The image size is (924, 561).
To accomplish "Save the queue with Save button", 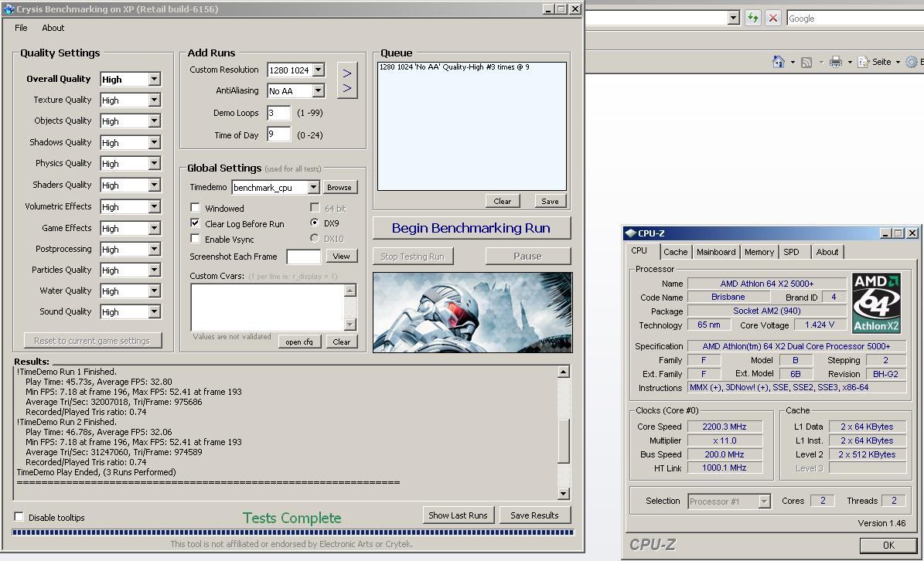I will (550, 201).
